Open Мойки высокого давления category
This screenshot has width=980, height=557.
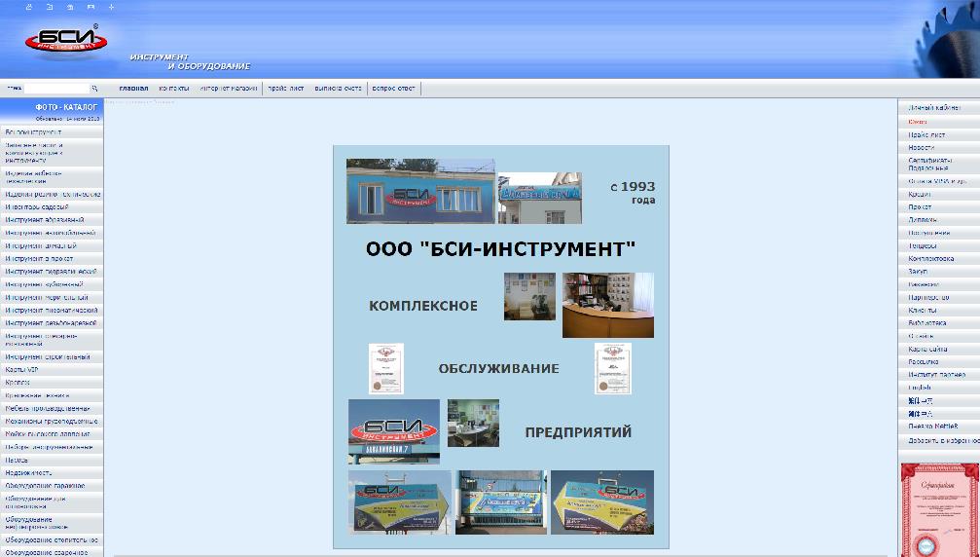click(48, 434)
